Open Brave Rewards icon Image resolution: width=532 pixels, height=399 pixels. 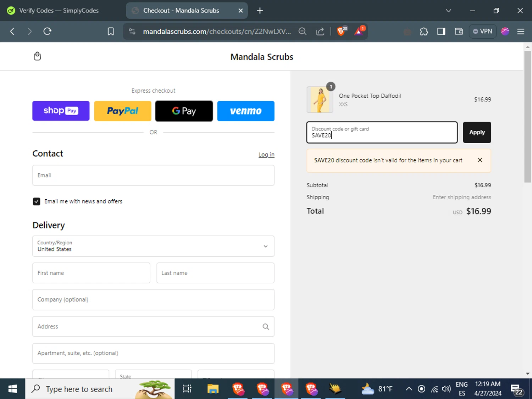[x=359, y=31]
